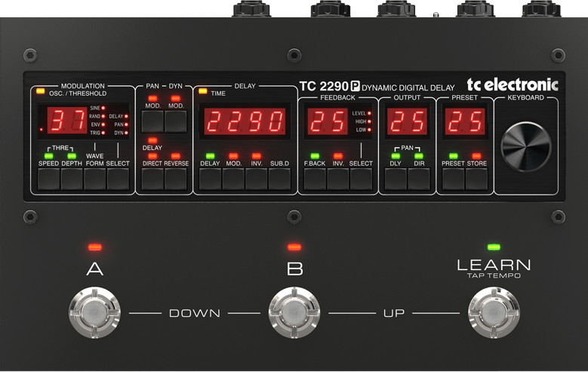Click the red LED above footswitch B

(294, 247)
